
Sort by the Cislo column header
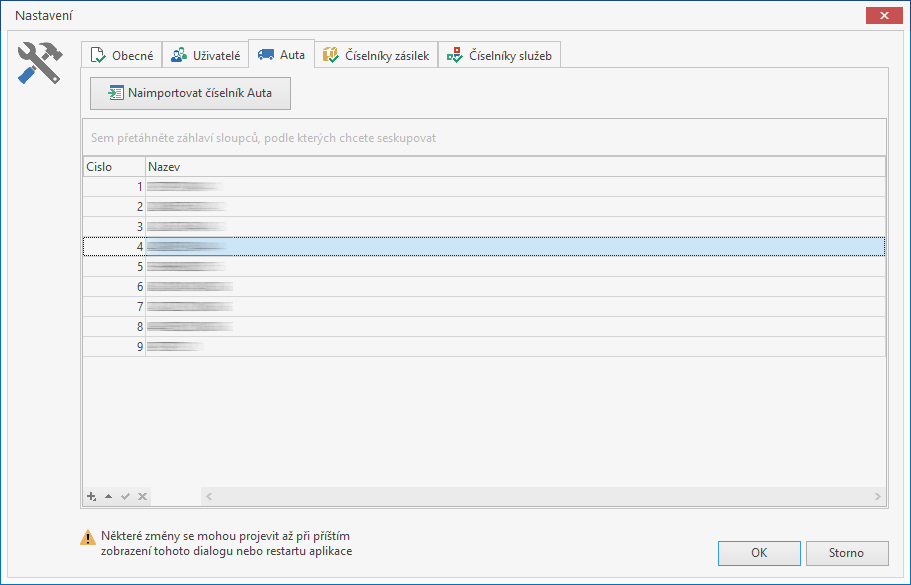(113, 166)
